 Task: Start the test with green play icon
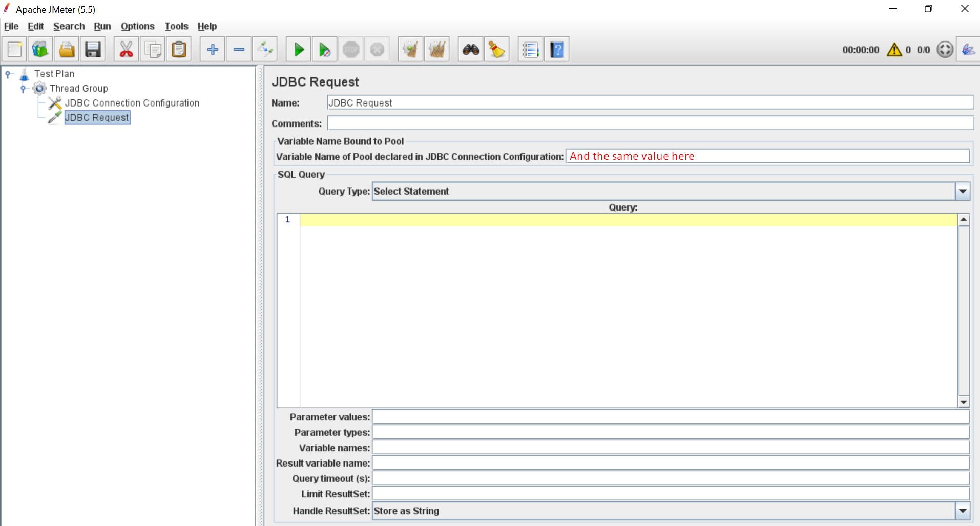[x=299, y=50]
